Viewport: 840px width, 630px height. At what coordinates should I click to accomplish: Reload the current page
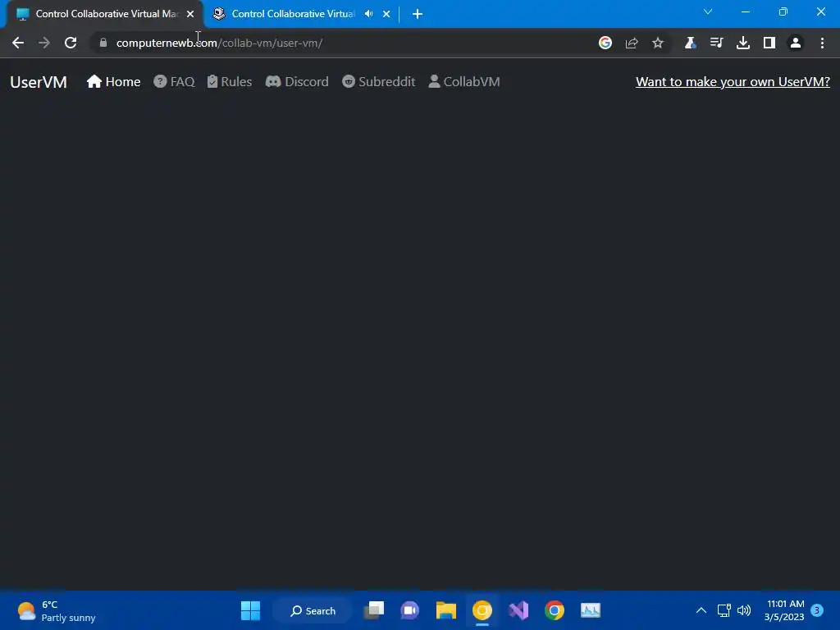(71, 43)
